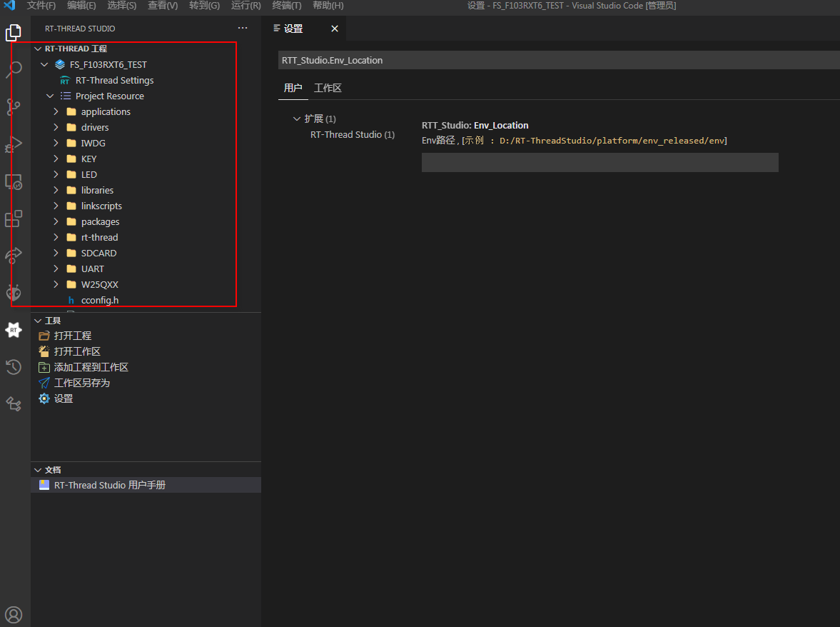The height and width of the screenshot is (627, 840).
Task: Open the Source Control icon
Action: click(14, 106)
